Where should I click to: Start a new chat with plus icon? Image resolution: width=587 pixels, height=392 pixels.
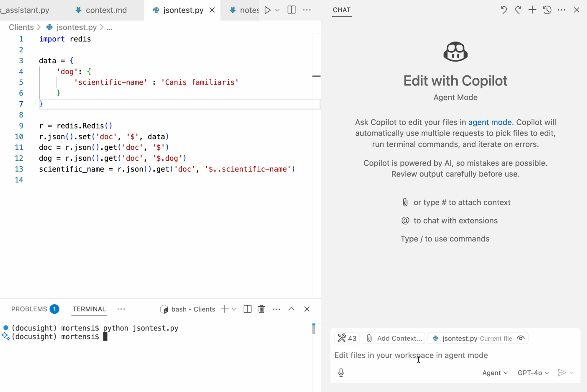pos(532,10)
